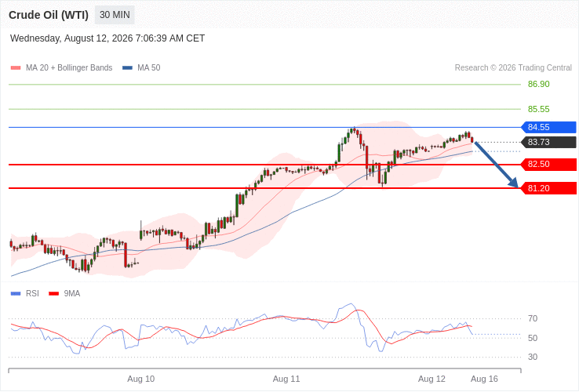This screenshot has width=579, height=392.
Task: Click the Crude Oil (WTI) title
Action: click(x=49, y=15)
